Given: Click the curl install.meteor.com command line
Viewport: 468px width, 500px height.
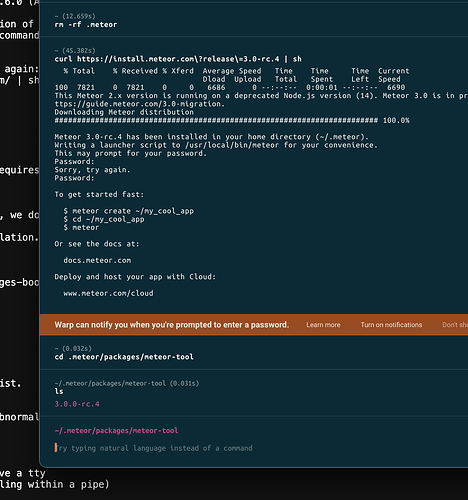Looking at the screenshot, I should tap(178, 59).
